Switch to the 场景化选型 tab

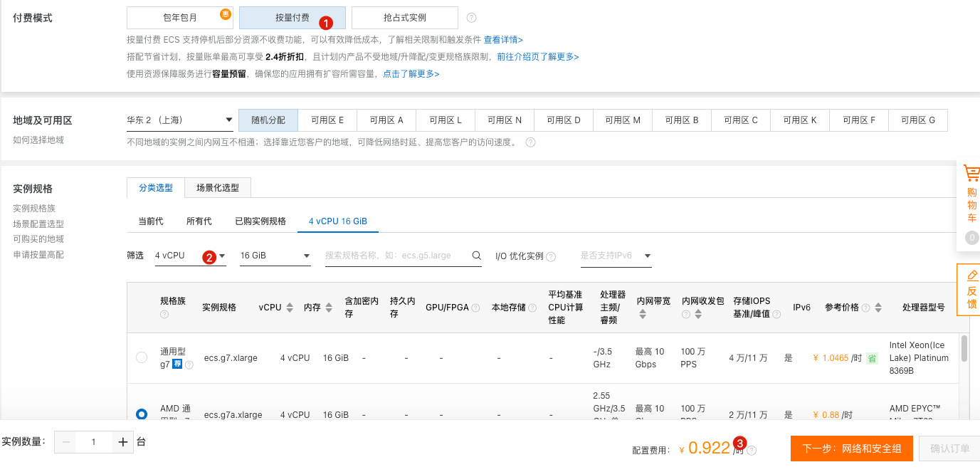coord(218,188)
